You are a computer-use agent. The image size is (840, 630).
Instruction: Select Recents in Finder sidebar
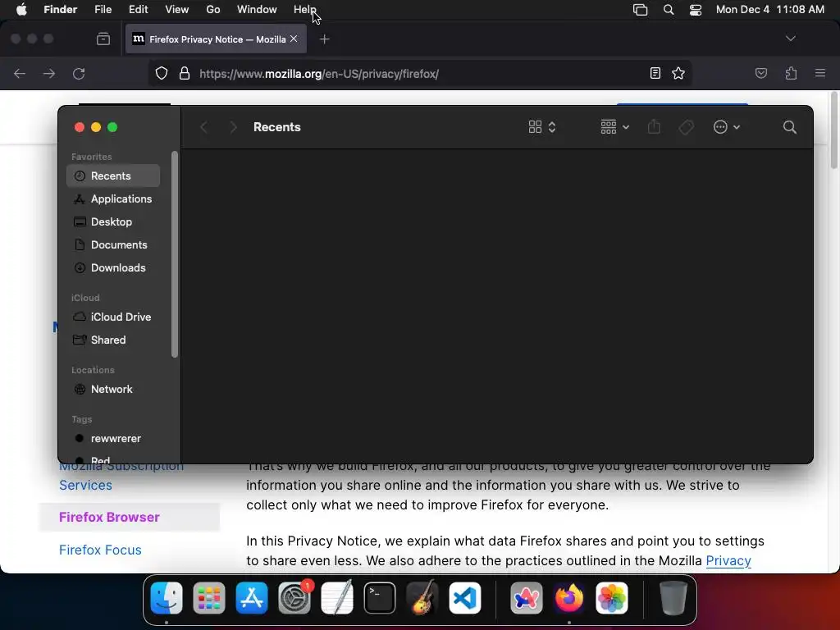click(113, 176)
